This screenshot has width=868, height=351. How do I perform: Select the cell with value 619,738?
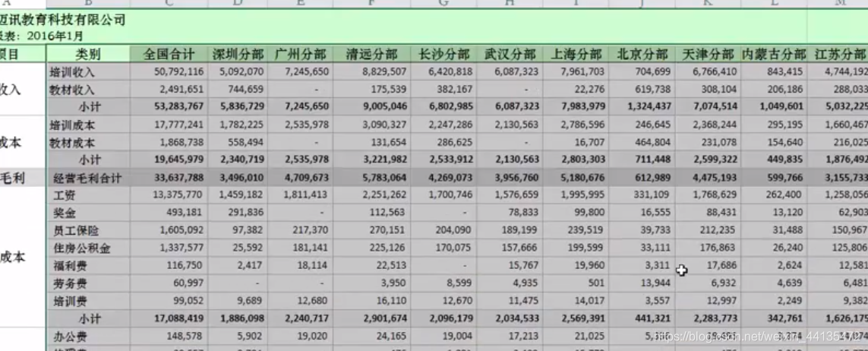tap(642, 90)
